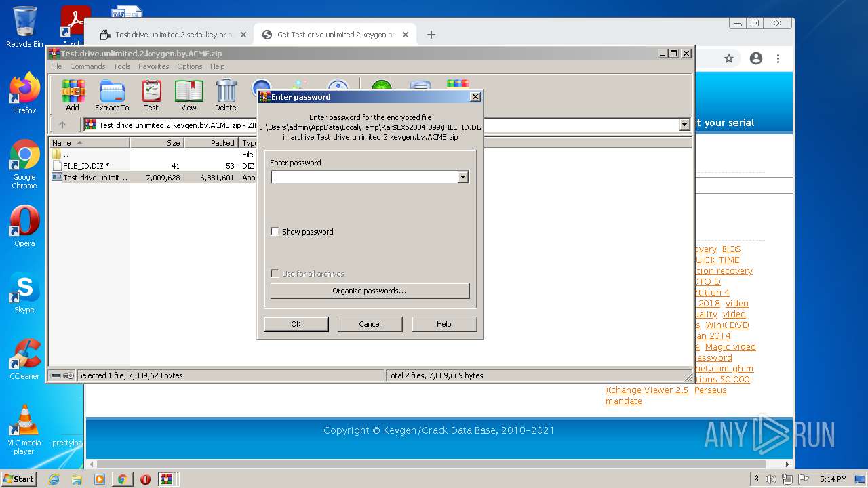Open the WinX DVD link
Screen dimensions: 868x488
pyautogui.click(x=727, y=325)
